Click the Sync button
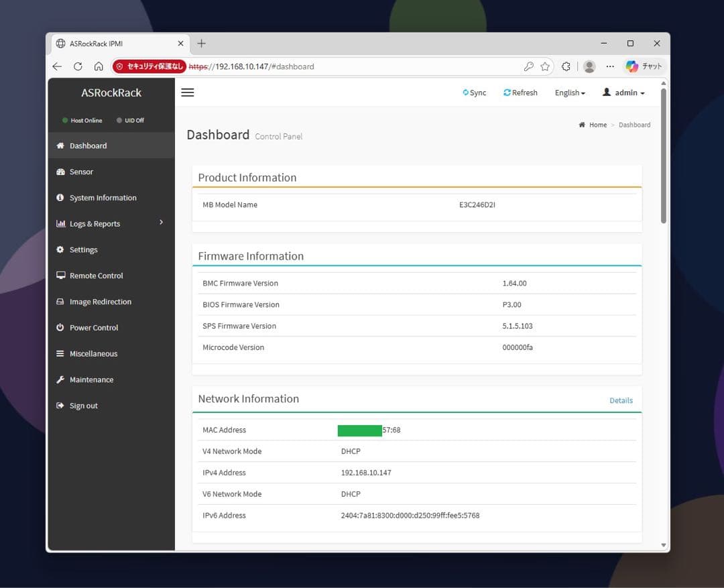 click(x=474, y=93)
